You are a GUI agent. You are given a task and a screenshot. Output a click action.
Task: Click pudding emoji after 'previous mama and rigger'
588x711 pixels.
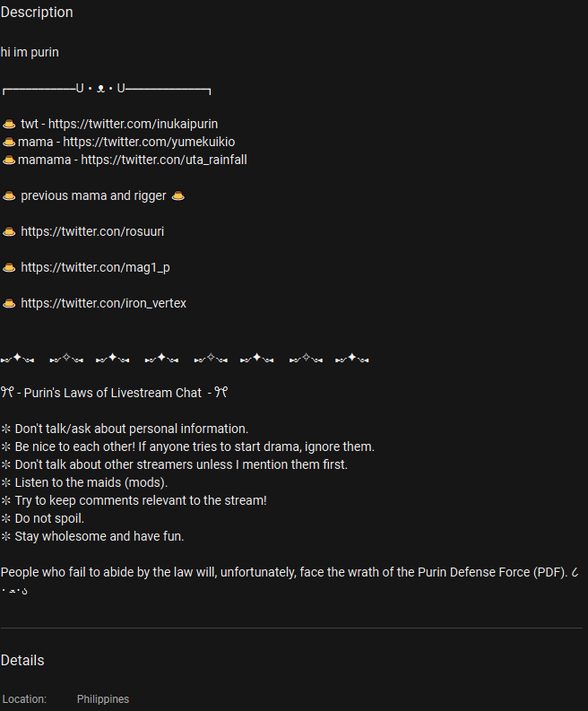click(178, 195)
